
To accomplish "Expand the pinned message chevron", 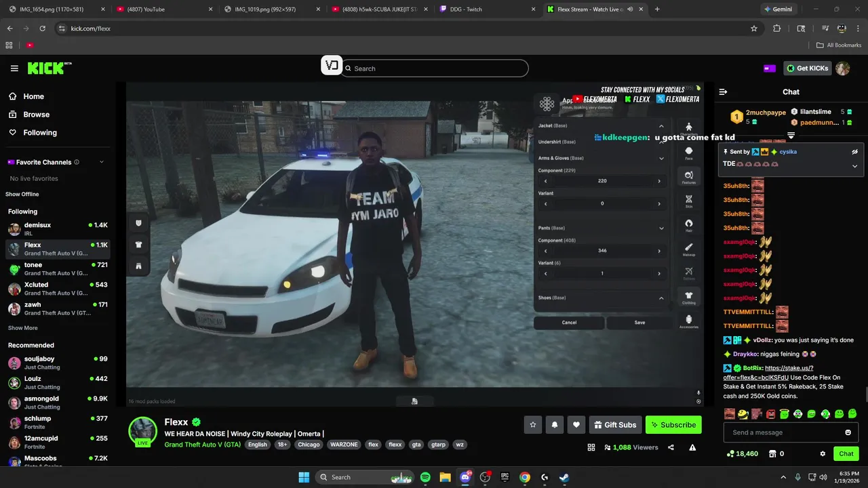I will point(855,165).
